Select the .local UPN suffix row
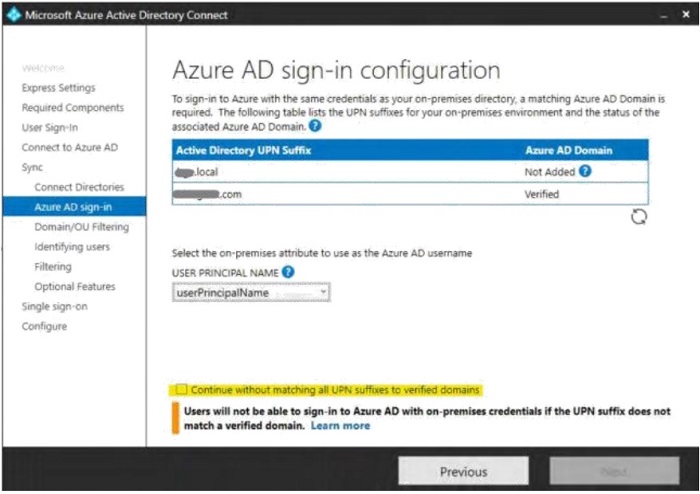The width and height of the screenshot is (700, 494). tap(410, 172)
